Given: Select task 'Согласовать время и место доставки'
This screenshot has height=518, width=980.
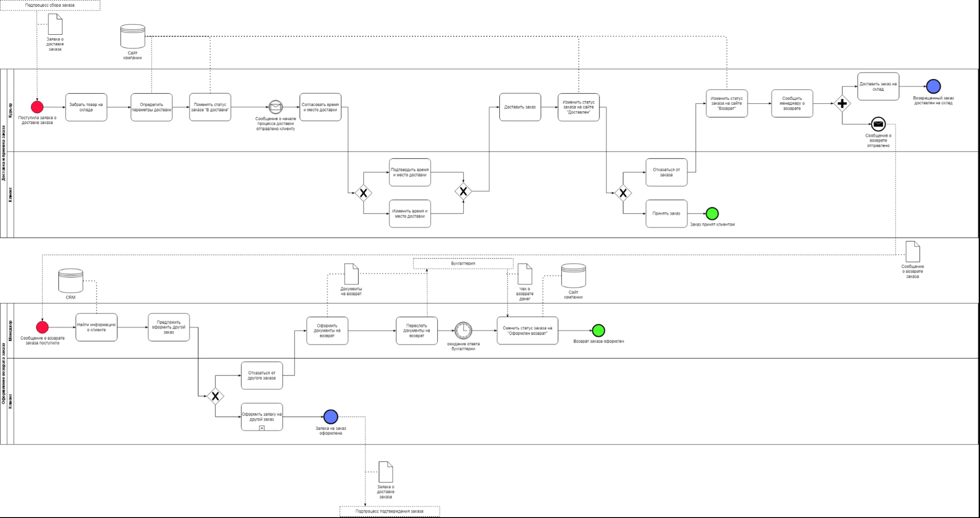Looking at the screenshot, I should [320, 107].
